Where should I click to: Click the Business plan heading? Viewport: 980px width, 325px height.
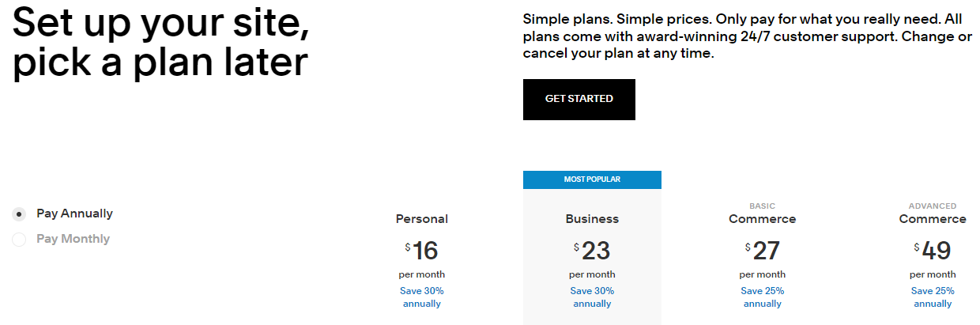[x=592, y=219]
